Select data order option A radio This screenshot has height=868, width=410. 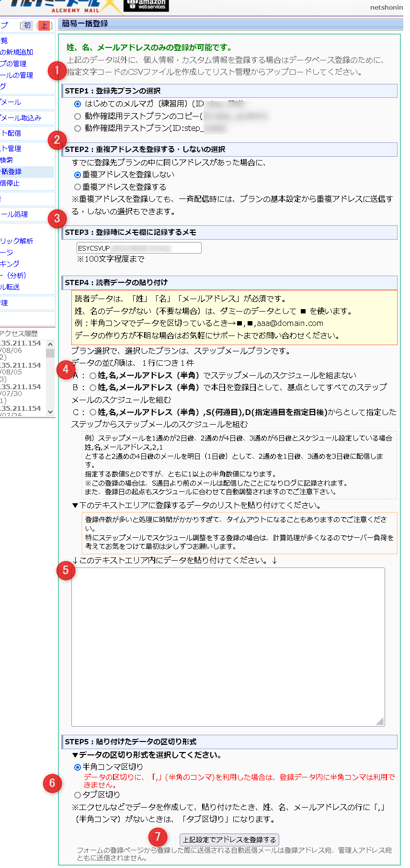coord(93,376)
